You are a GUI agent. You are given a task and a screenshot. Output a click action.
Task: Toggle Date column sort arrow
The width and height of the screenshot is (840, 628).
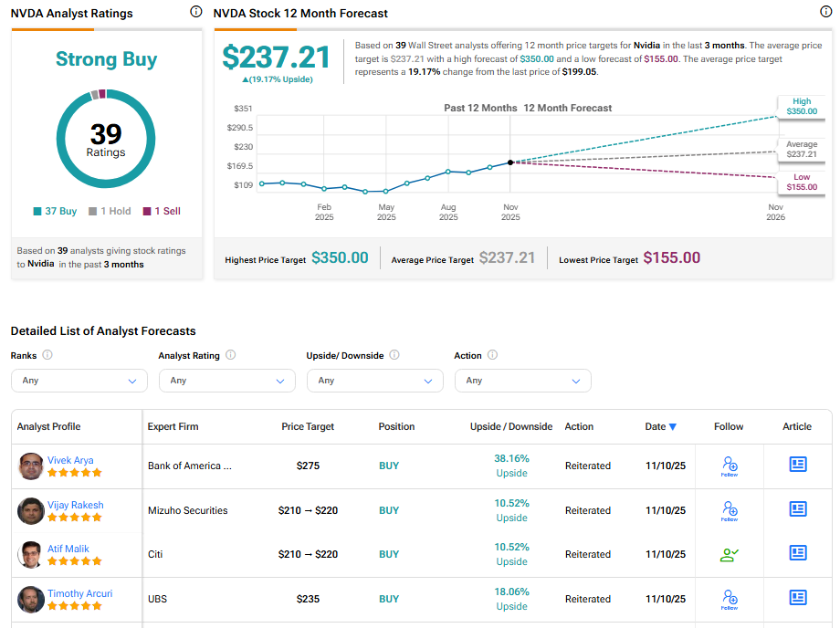click(x=673, y=426)
